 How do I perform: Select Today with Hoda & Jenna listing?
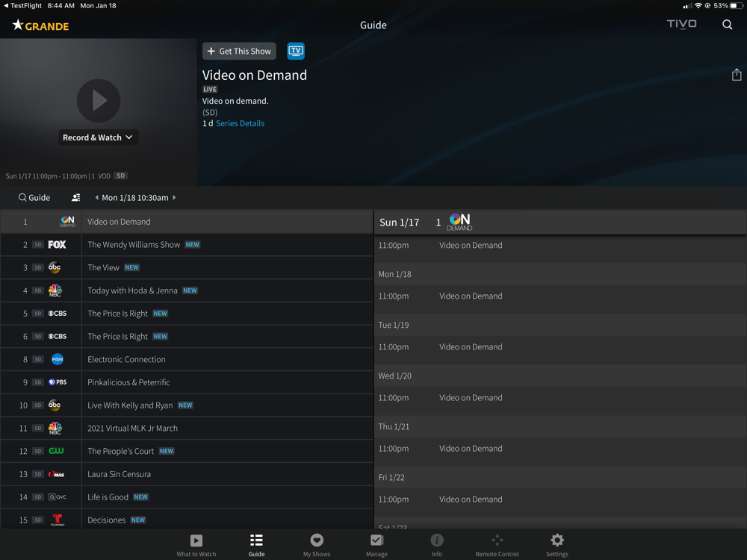coord(227,290)
